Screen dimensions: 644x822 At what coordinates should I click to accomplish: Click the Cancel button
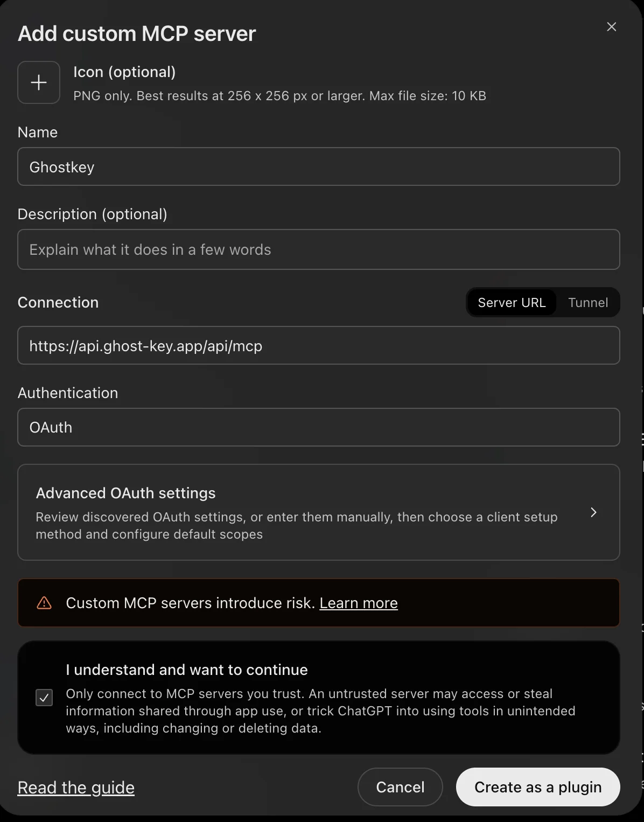tap(400, 787)
